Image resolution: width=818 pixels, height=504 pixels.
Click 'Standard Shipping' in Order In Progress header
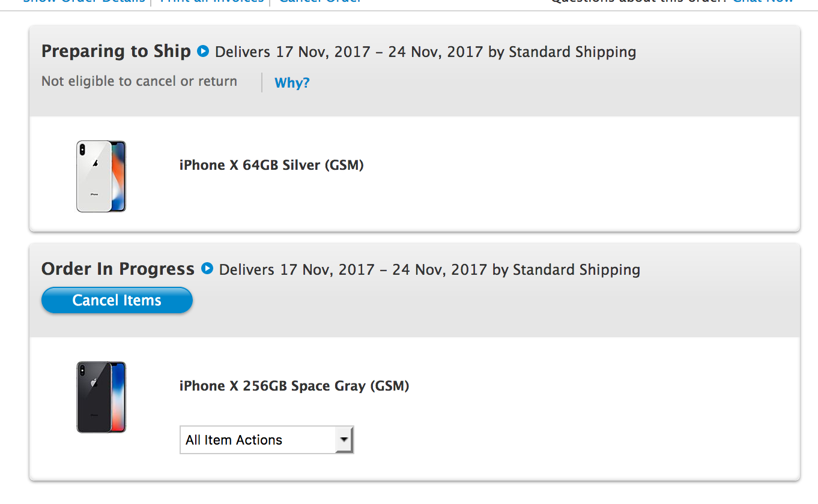(x=577, y=269)
